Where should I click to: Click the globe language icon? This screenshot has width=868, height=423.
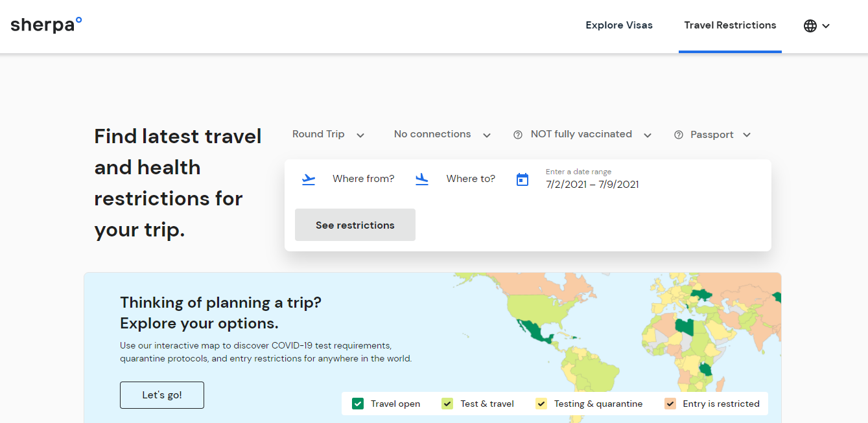(810, 26)
